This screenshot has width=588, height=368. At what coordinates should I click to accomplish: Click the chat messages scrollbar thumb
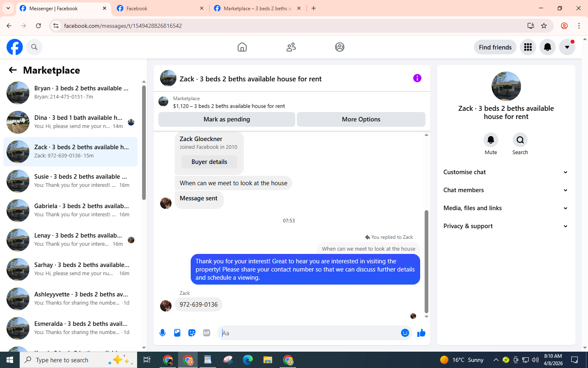tap(426, 262)
